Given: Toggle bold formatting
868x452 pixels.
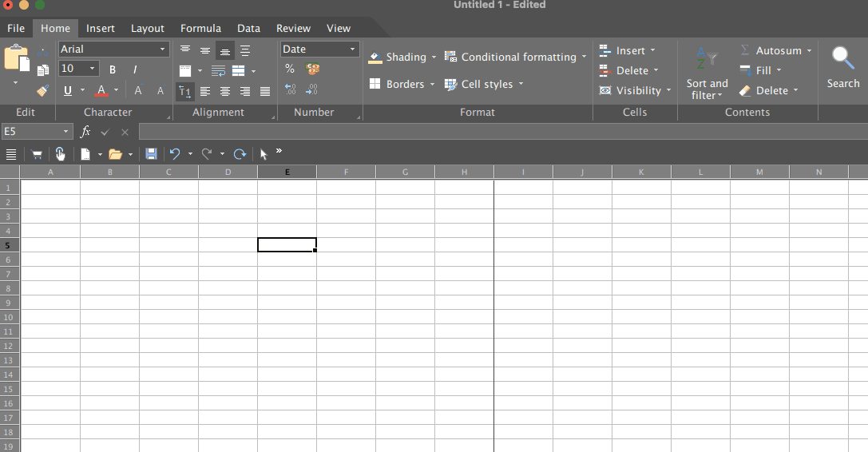Looking at the screenshot, I should click(113, 69).
